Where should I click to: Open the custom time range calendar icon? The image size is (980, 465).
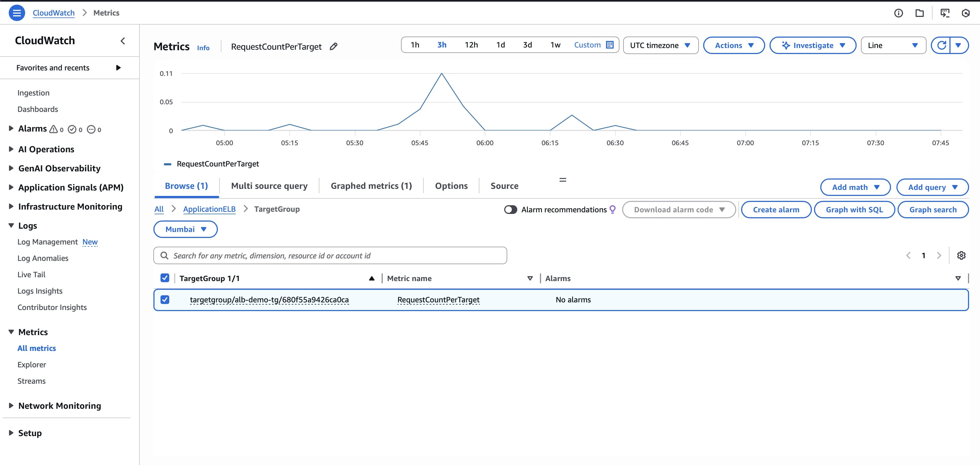(610, 45)
